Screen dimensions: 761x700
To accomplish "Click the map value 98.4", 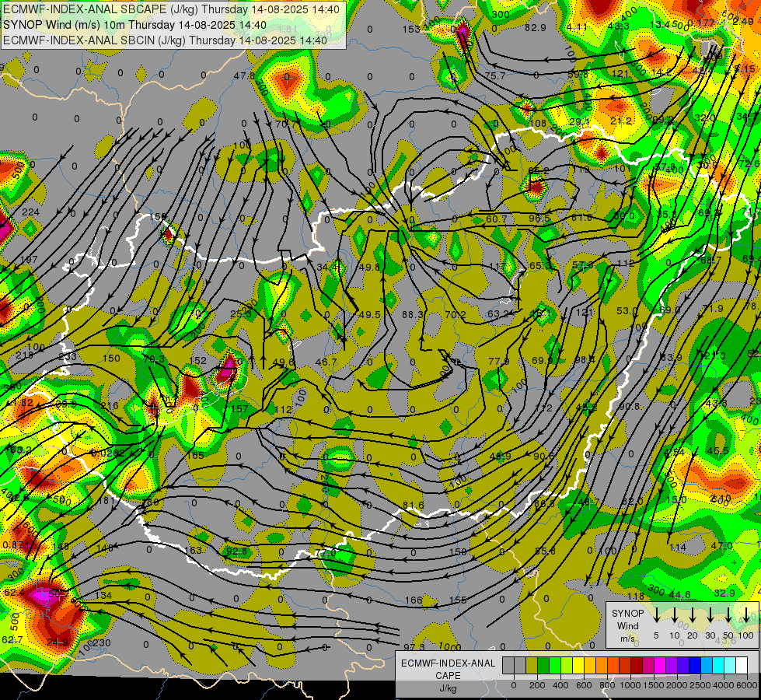I will (585, 359).
